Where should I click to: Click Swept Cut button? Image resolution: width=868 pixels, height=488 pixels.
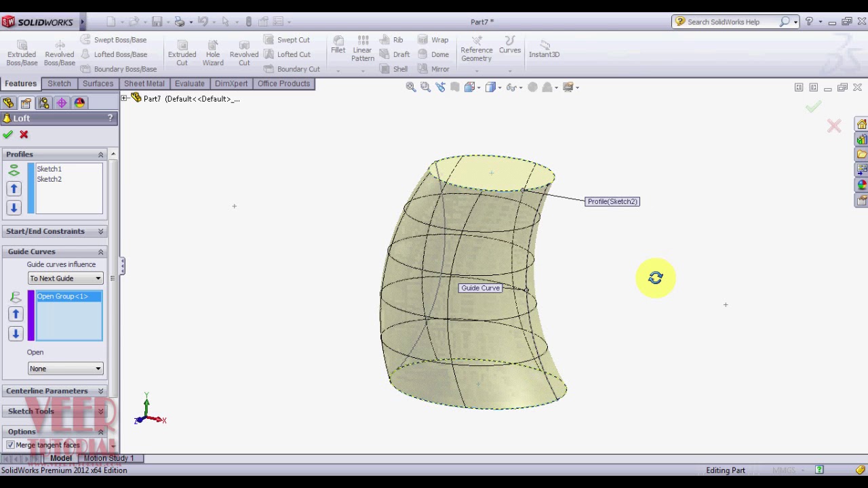tap(286, 40)
